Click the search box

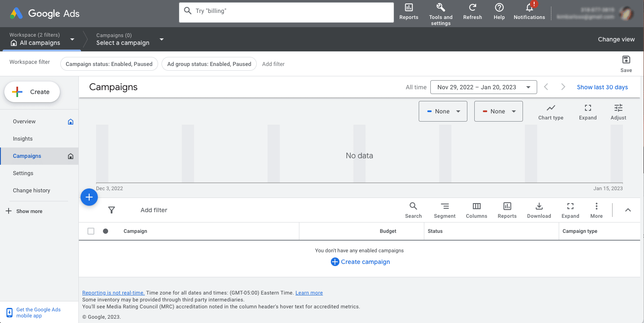pos(286,13)
